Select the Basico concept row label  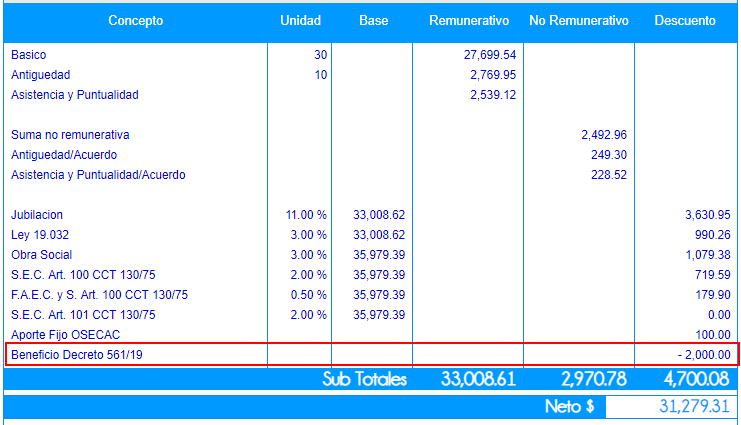tap(29, 55)
